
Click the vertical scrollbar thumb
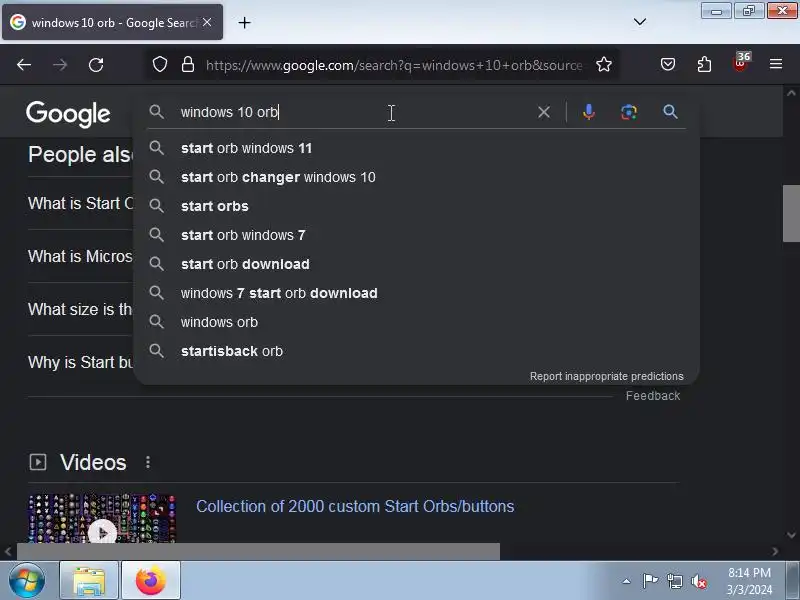tap(791, 213)
